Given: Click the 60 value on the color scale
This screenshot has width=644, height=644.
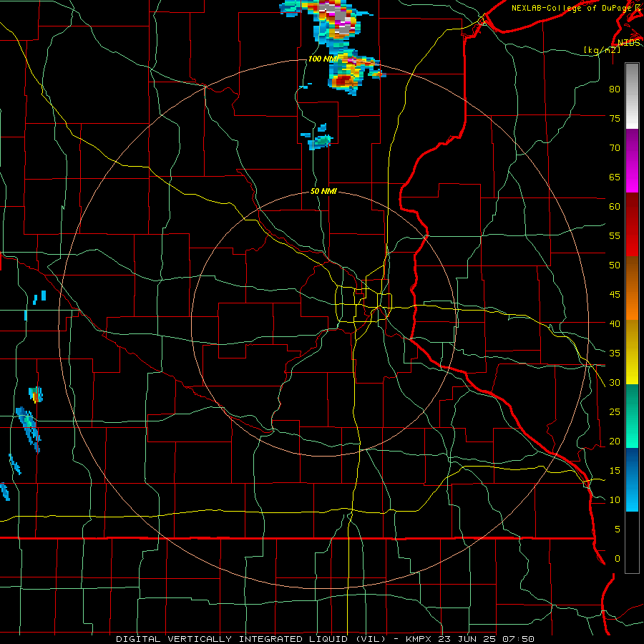Looking at the screenshot, I should pos(615,206).
